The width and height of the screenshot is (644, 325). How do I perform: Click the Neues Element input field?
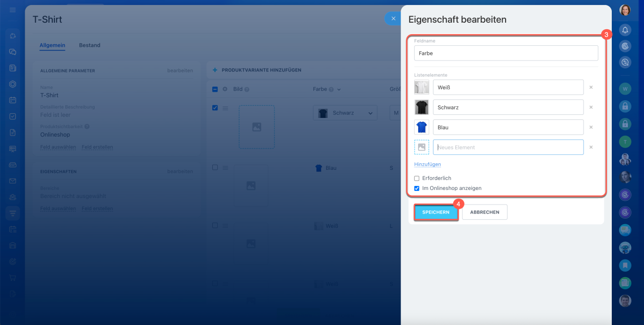[x=508, y=147]
